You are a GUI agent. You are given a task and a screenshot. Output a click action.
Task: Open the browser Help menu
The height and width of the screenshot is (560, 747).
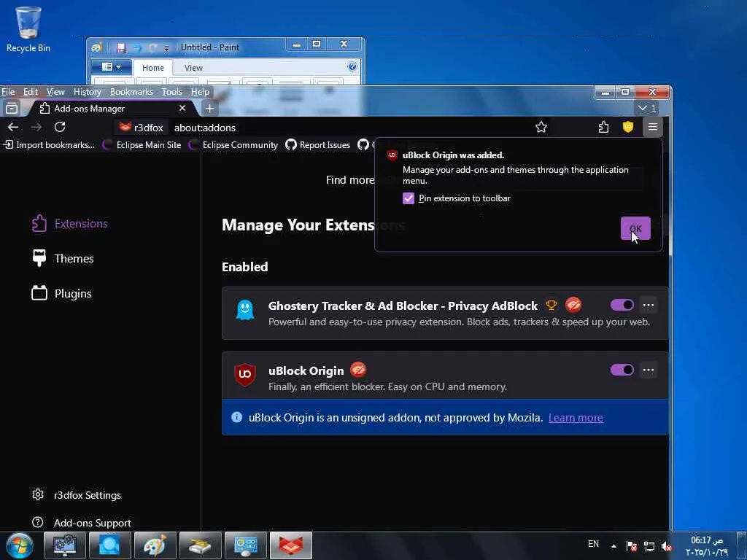[200, 92]
